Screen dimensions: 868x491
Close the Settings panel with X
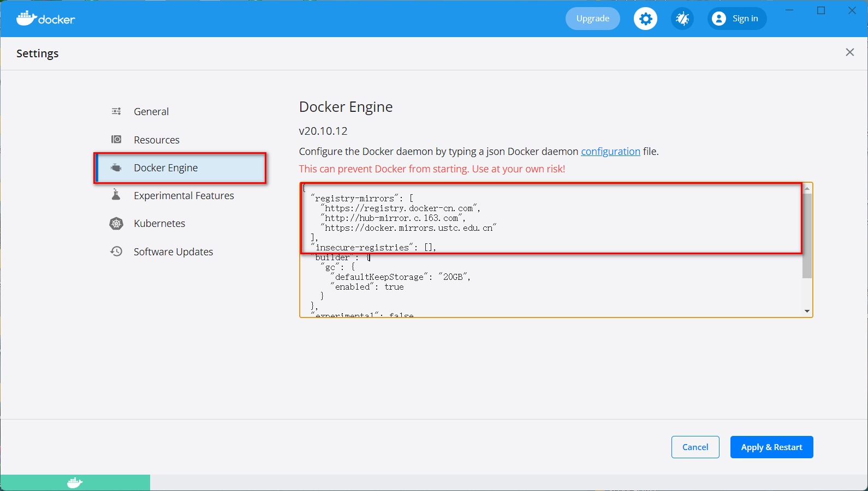point(850,52)
